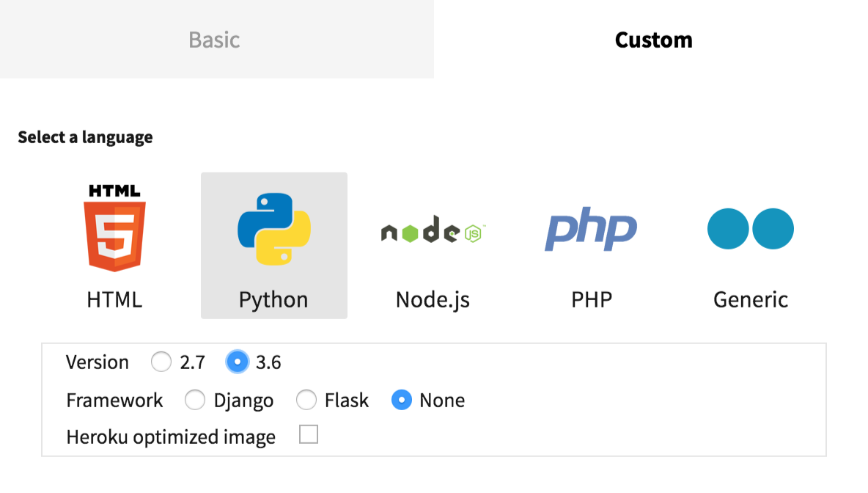868x493 pixels.
Task: Select Python version 2.7
Action: (x=161, y=362)
